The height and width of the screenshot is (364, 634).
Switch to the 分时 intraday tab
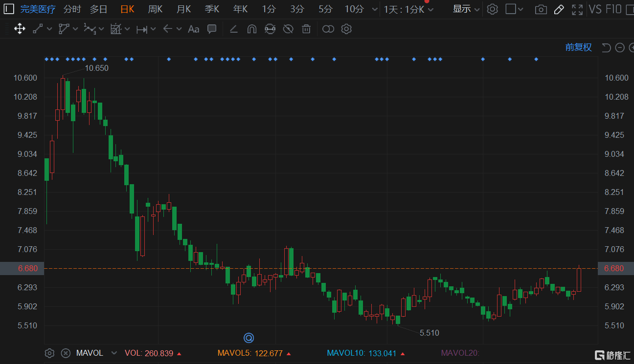pos(72,9)
